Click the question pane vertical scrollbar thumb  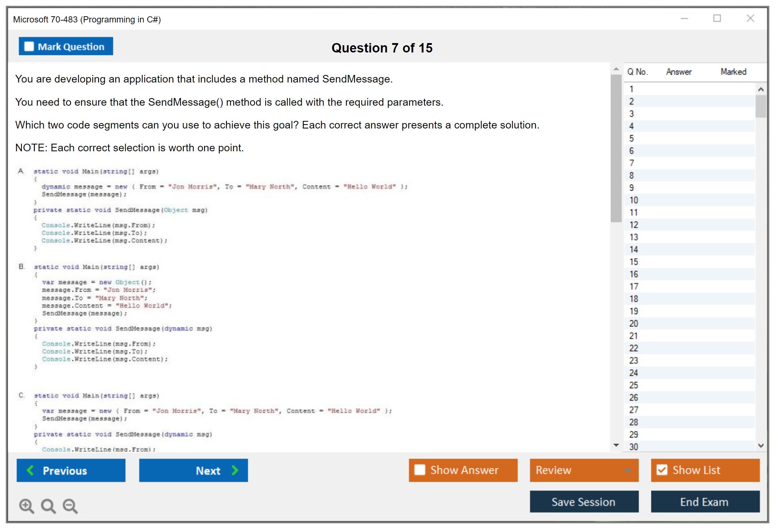pos(616,148)
